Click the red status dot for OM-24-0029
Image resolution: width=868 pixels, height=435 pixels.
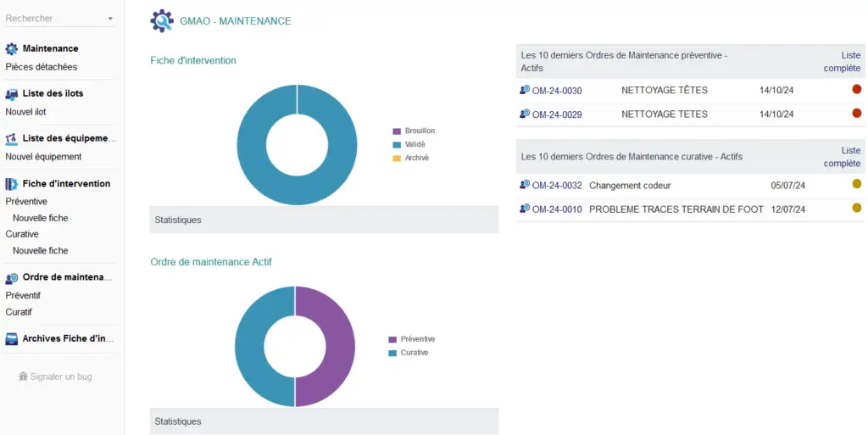856,113
